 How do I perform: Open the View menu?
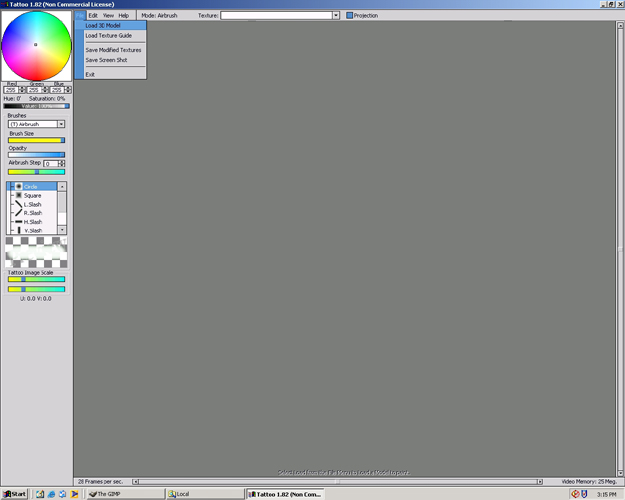coord(108,16)
